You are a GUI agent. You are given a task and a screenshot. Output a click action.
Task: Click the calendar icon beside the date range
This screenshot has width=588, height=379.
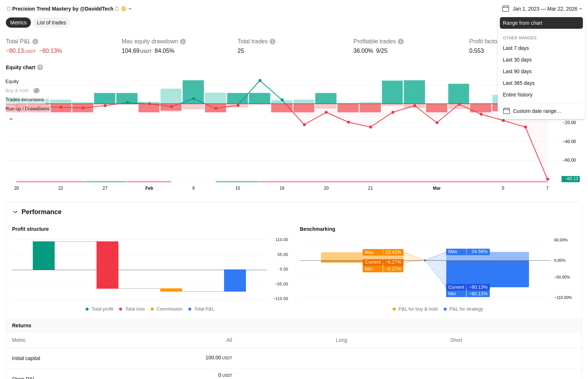[506, 9]
